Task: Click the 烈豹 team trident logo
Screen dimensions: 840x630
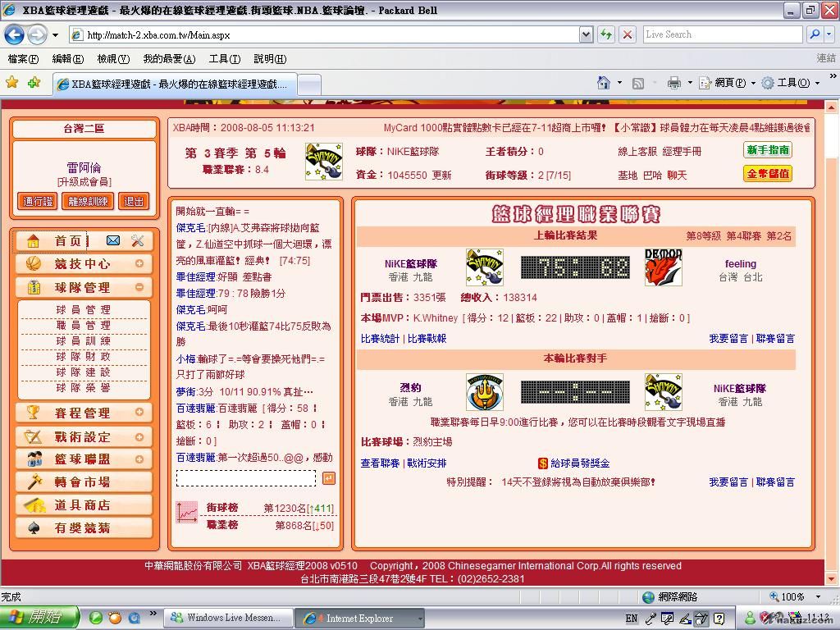Action: click(484, 392)
